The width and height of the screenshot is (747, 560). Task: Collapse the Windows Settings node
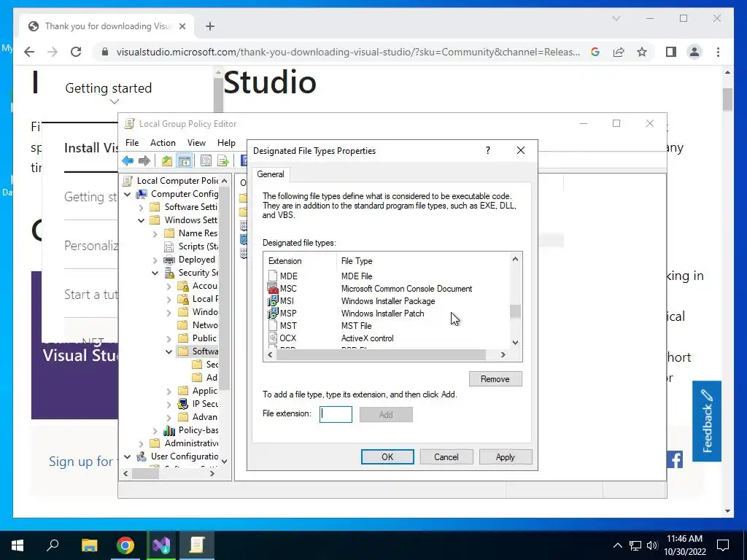click(x=141, y=220)
